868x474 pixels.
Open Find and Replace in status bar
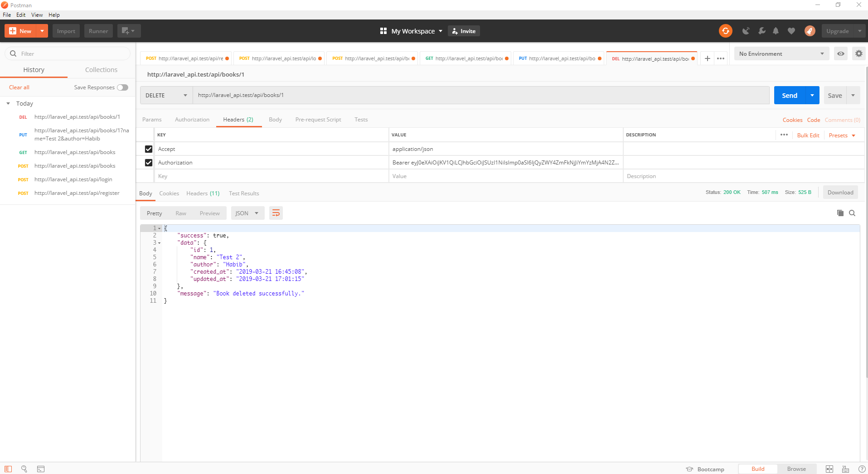(24, 469)
